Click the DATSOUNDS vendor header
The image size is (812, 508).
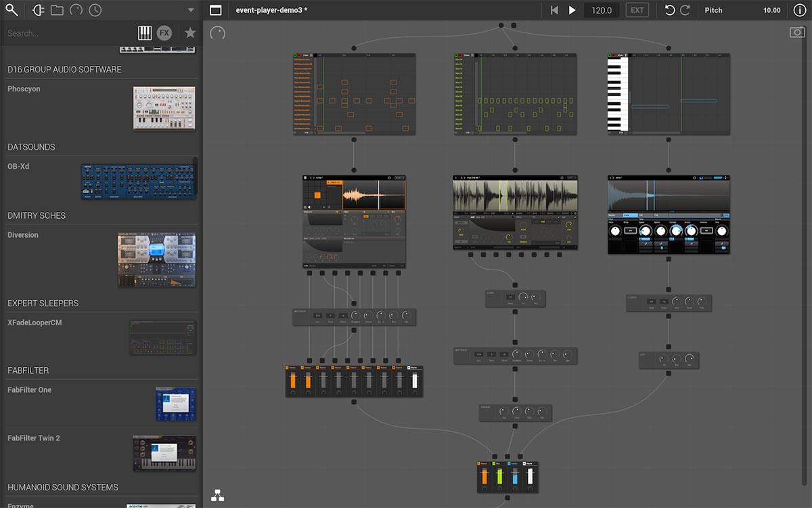[x=31, y=147]
